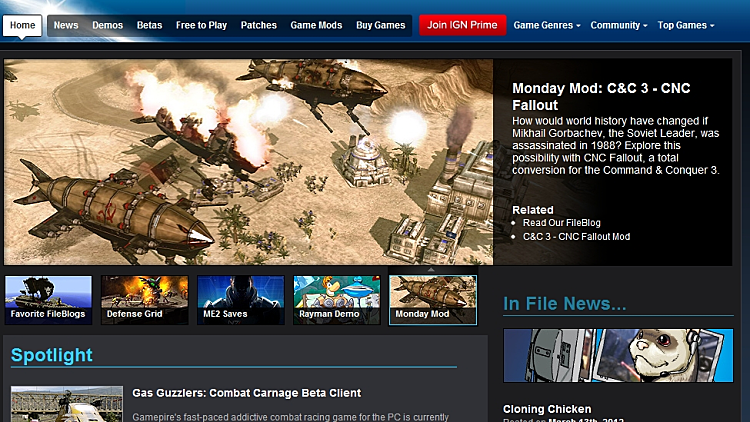
Task: Select the Defense Grid thumbnail
Action: (x=144, y=300)
